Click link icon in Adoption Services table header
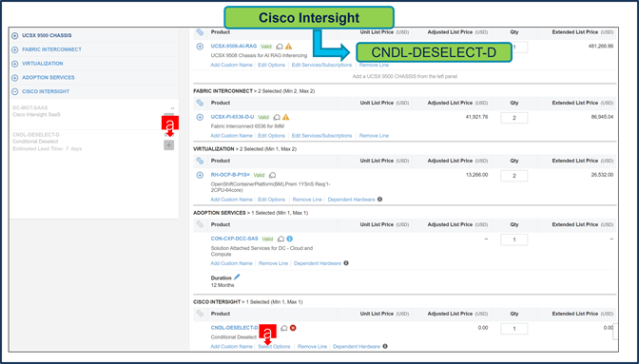Screen dimensions: 639x364 click(200, 224)
